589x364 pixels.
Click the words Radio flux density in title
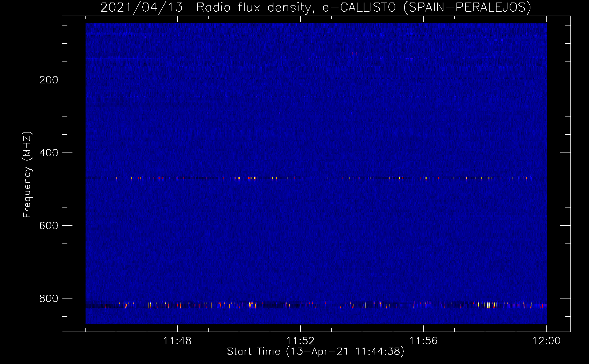(254, 8)
